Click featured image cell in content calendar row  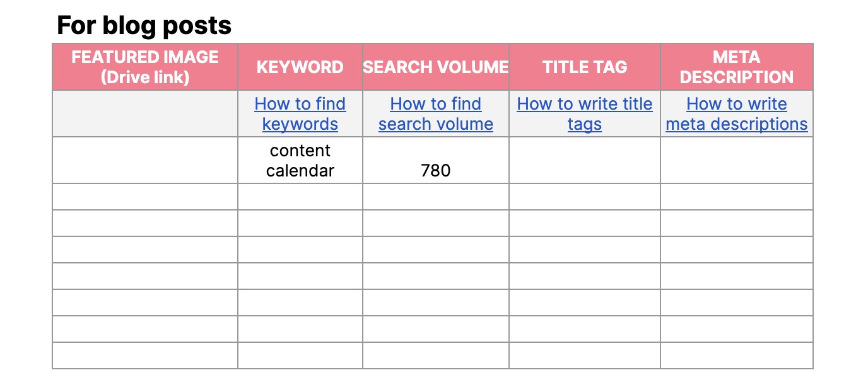pos(145,160)
